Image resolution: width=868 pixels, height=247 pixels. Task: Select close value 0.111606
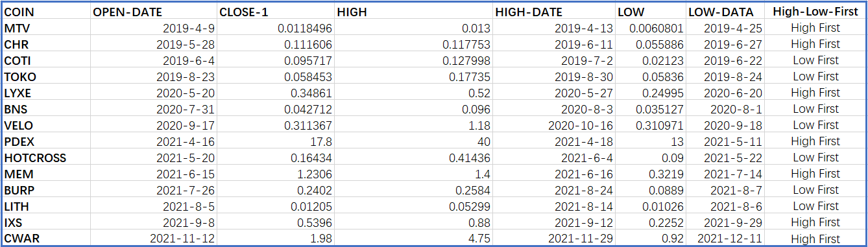[308, 44]
